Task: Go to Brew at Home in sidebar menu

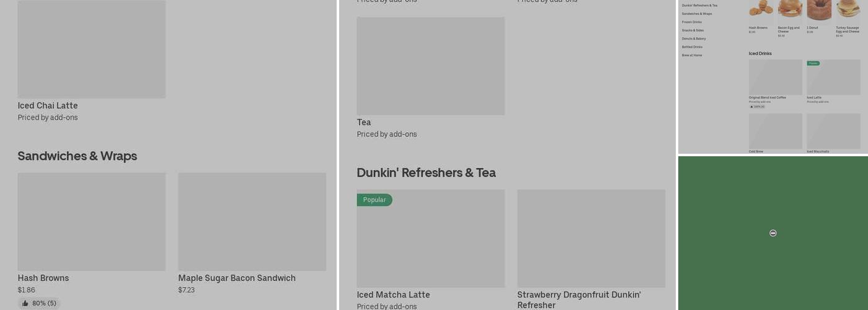Action: coord(692,55)
